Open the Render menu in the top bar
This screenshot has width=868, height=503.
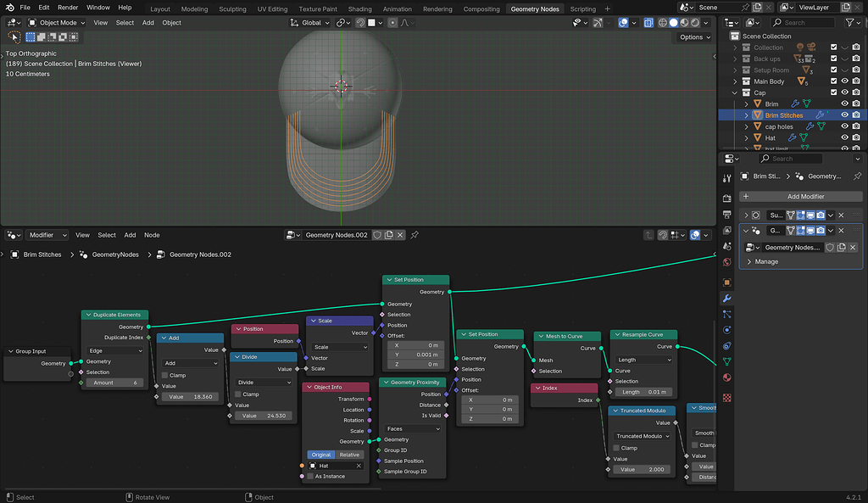coord(67,7)
